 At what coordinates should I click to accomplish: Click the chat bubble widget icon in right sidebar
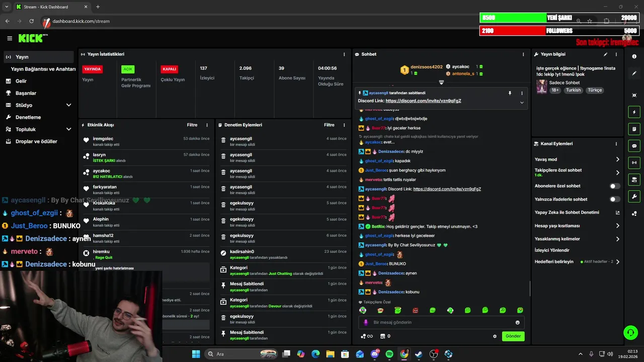[634, 146]
